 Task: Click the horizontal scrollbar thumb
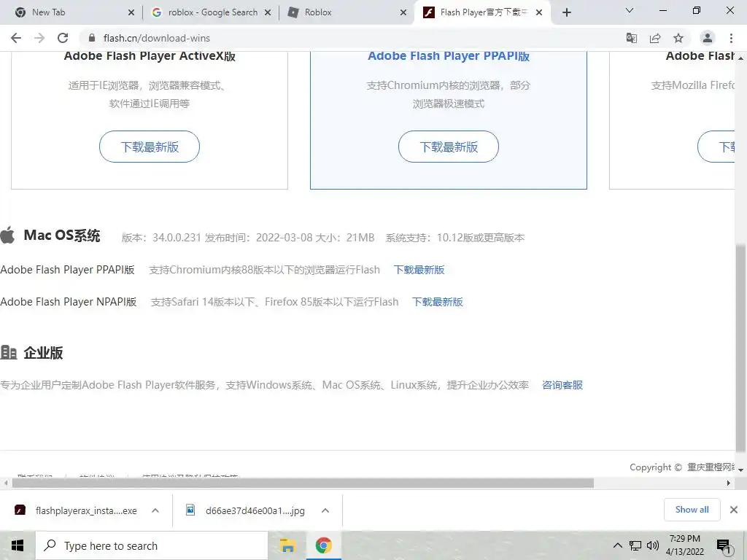303,483
